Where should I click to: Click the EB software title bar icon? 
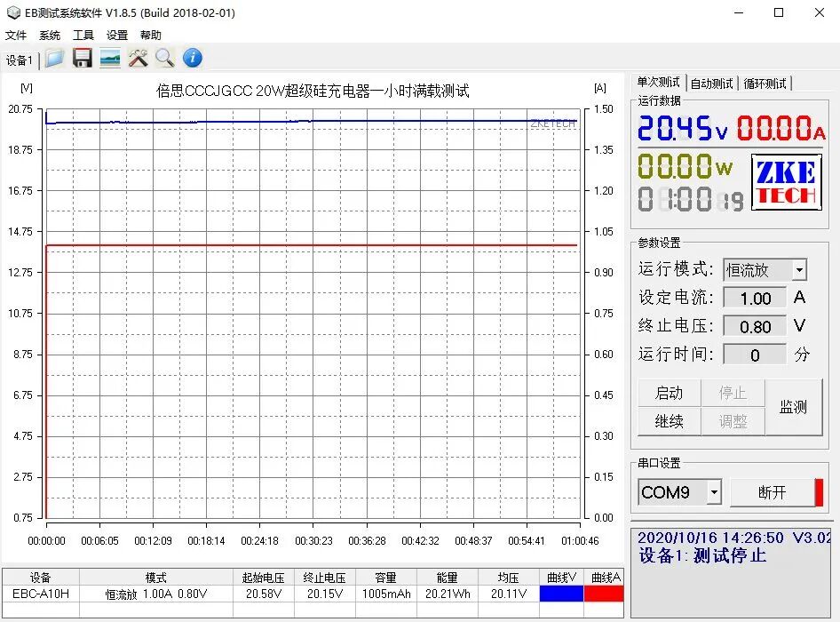pyautogui.click(x=12, y=12)
